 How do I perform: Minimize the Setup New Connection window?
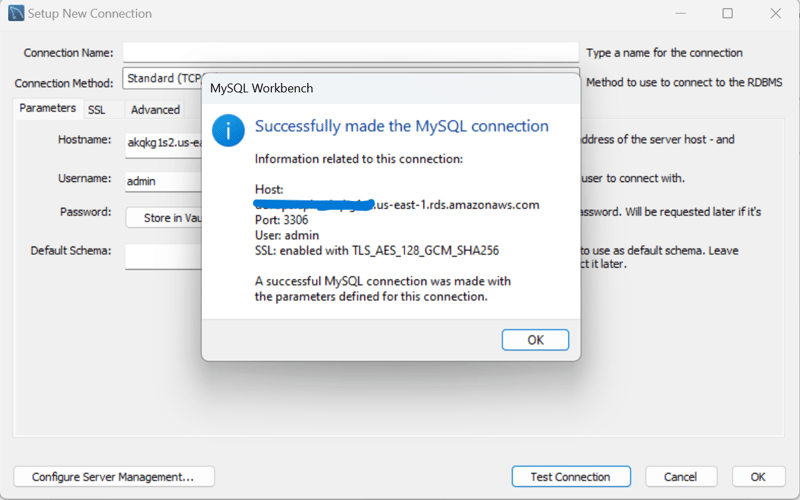[679, 14]
